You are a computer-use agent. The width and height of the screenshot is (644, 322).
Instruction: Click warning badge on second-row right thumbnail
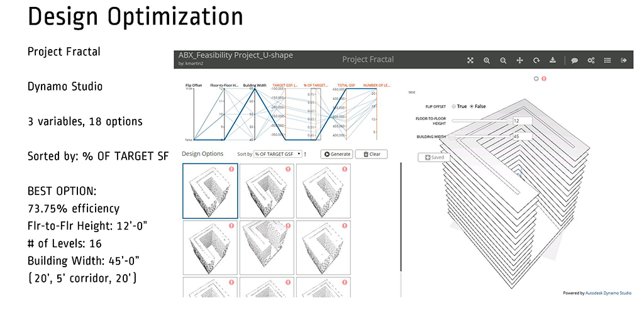[x=345, y=226]
